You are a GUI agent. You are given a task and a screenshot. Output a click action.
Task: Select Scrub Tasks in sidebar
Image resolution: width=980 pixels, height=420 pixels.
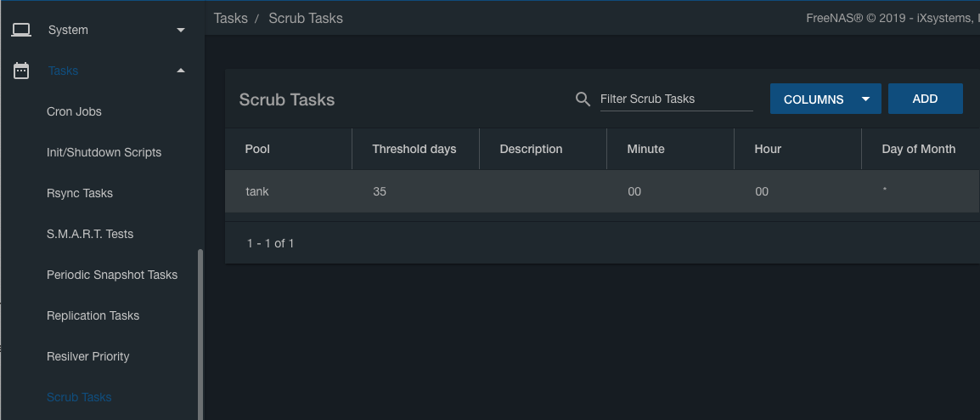point(79,397)
